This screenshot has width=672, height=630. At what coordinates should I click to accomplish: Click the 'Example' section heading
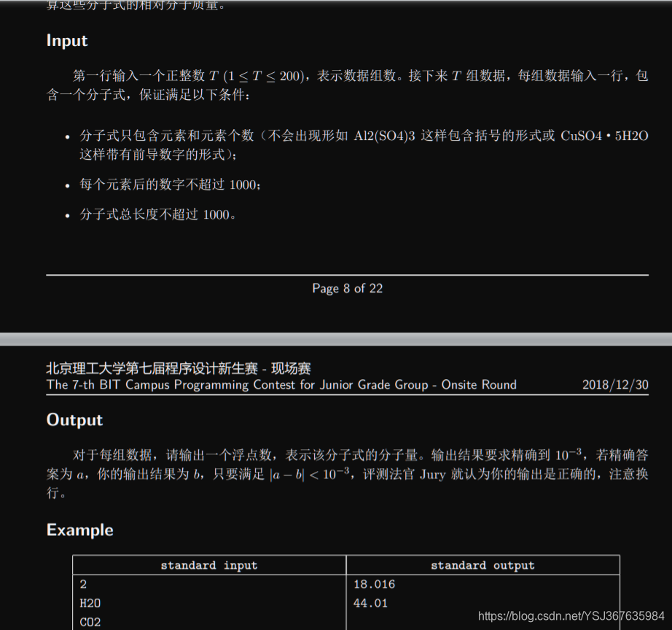(x=79, y=530)
